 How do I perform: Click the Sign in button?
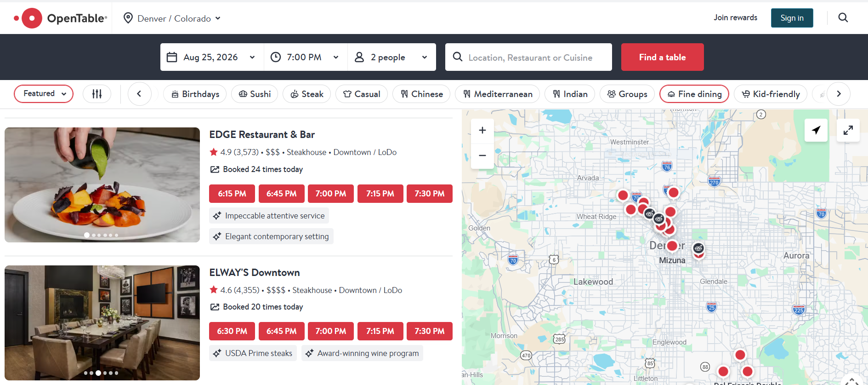pyautogui.click(x=792, y=18)
